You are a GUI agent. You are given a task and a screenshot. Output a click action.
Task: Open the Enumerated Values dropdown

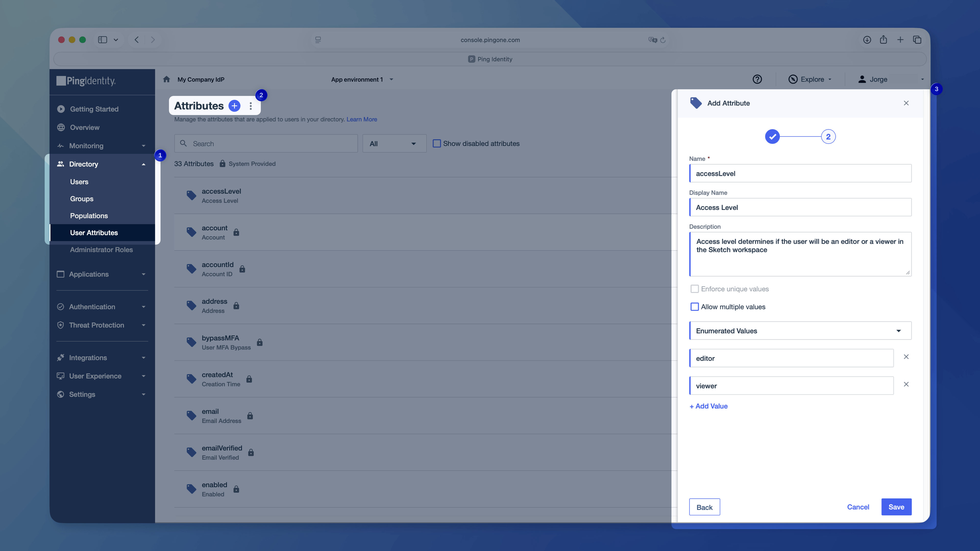[800, 331]
